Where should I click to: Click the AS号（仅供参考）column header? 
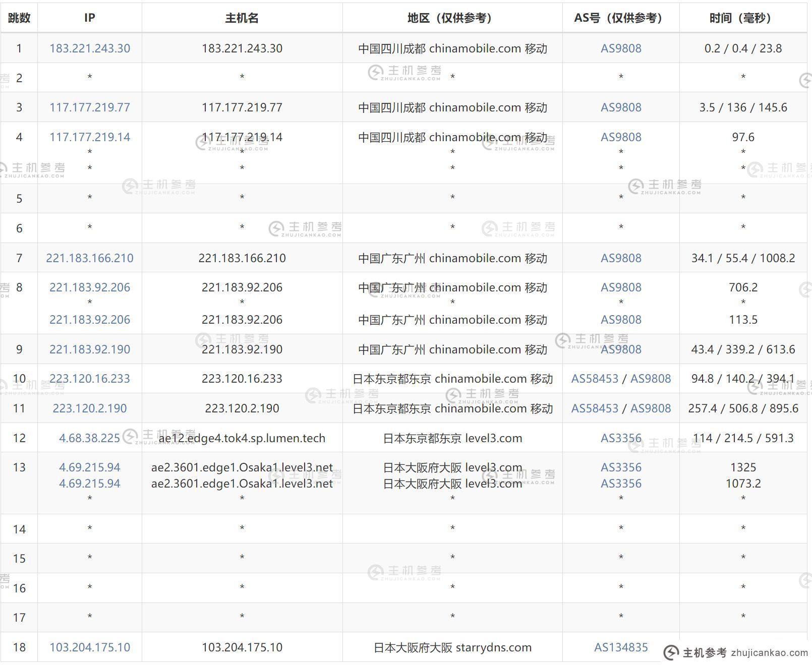point(621,18)
